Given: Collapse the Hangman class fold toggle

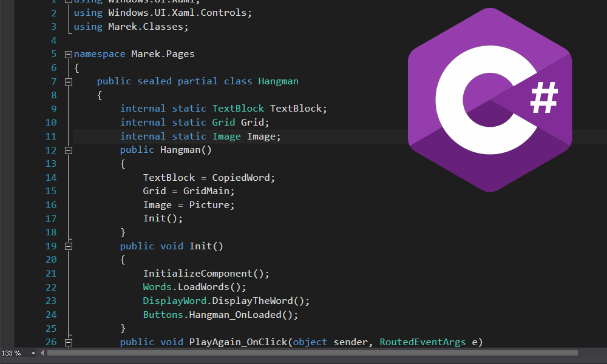Looking at the screenshot, I should (x=68, y=81).
